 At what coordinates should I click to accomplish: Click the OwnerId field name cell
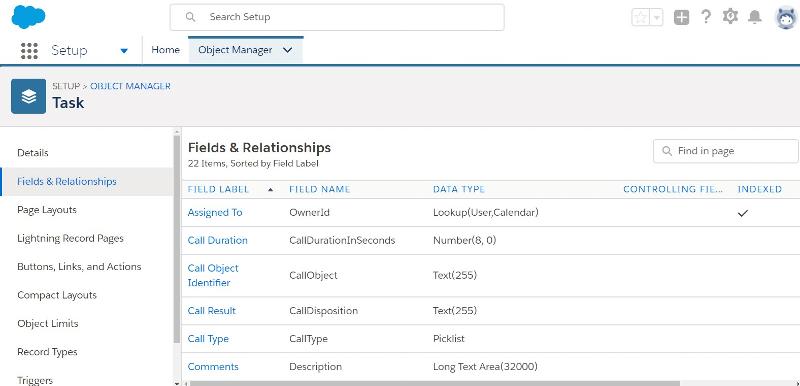pos(309,213)
